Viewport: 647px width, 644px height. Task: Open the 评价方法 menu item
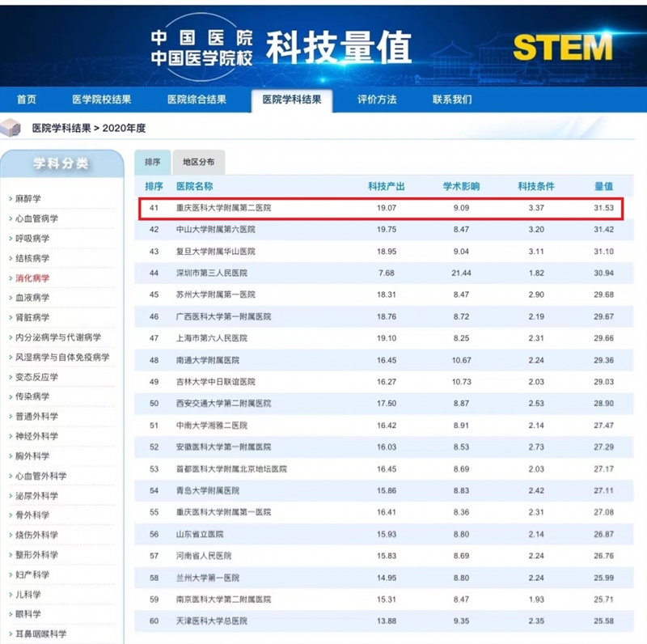pyautogui.click(x=377, y=100)
